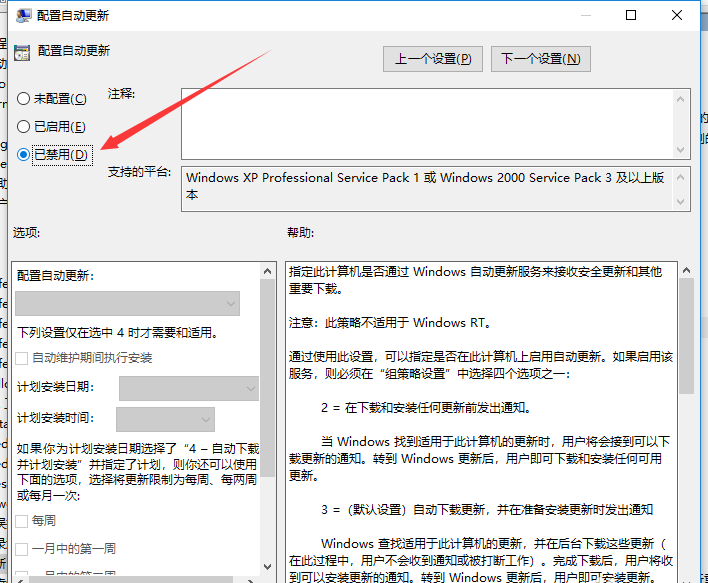Click supported platform box scroll up arrow
This screenshot has width=708, height=583.
click(680, 177)
